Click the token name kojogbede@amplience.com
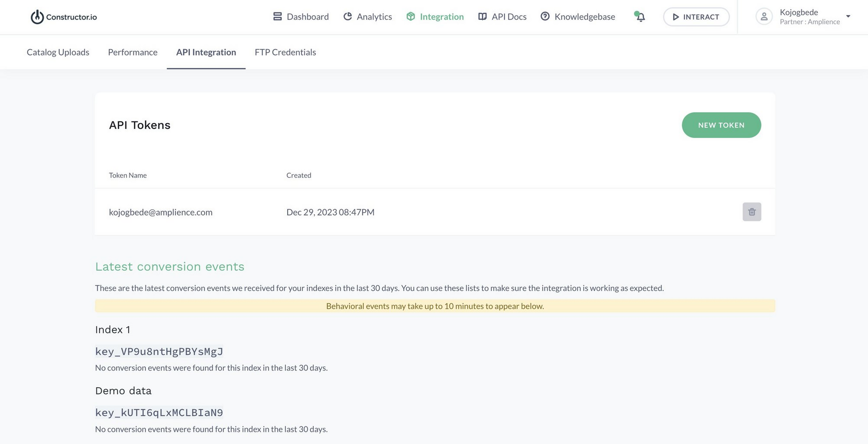 click(161, 212)
